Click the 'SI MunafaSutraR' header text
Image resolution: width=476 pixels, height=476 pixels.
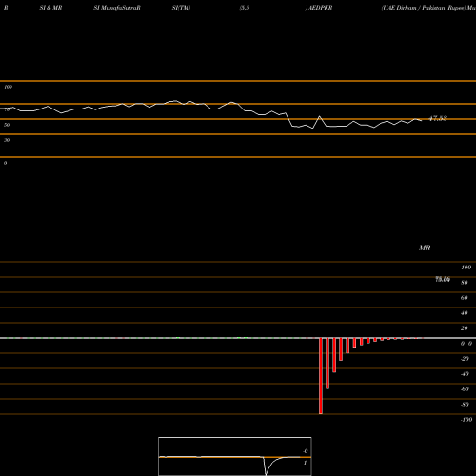coord(117,8)
